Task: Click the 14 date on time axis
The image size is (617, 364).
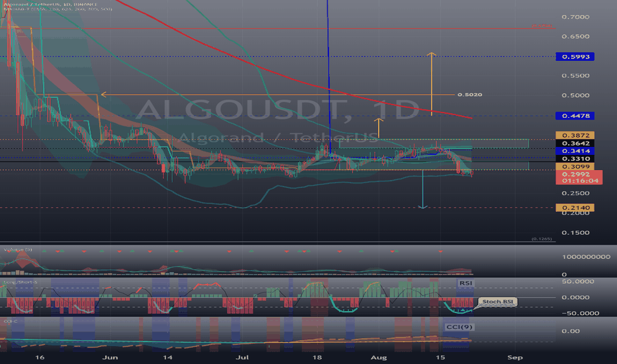Action: tap(167, 357)
